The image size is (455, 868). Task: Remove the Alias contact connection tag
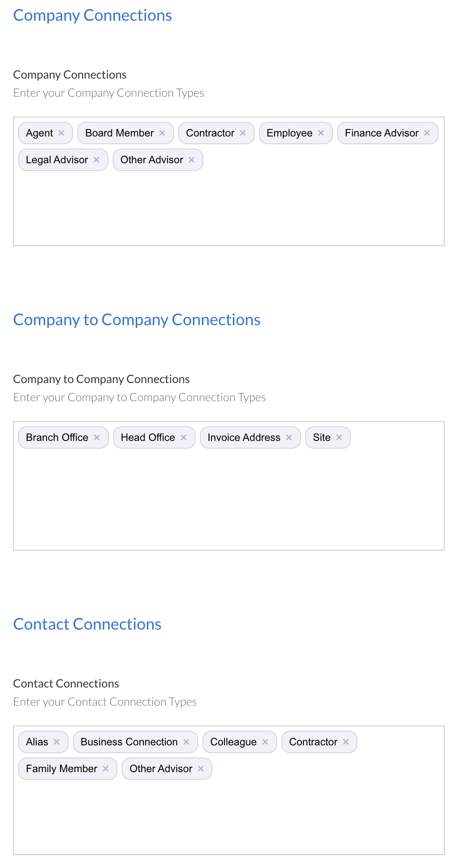pyautogui.click(x=57, y=741)
